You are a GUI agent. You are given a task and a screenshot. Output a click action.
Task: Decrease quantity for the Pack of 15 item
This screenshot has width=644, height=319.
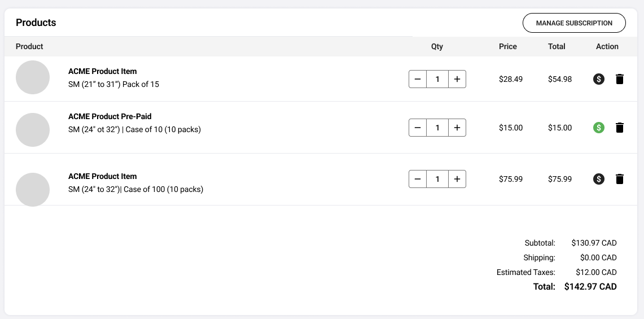coord(418,79)
